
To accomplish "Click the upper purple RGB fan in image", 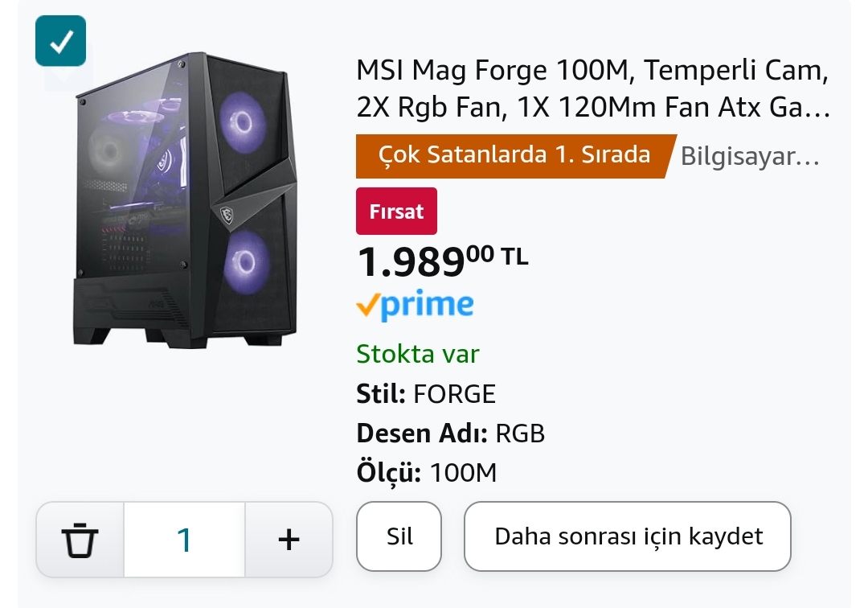I will click(x=243, y=121).
